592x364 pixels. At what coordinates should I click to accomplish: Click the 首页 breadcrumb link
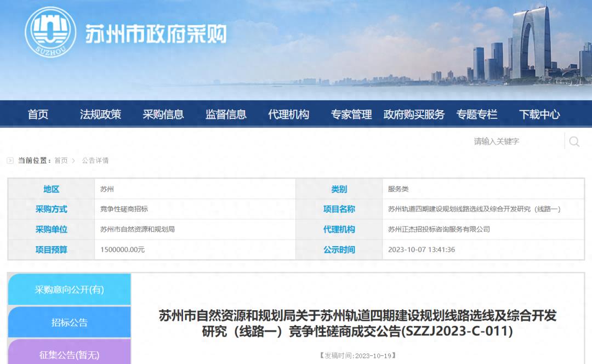(61, 161)
